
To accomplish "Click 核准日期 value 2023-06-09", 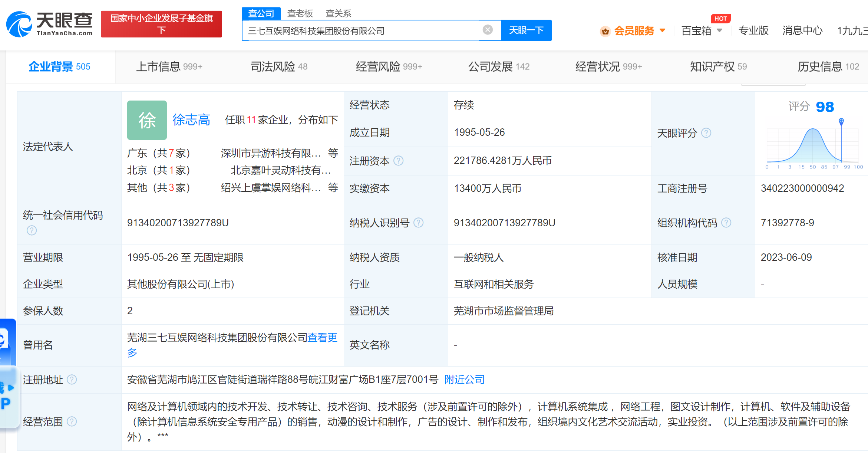I will [x=786, y=257].
